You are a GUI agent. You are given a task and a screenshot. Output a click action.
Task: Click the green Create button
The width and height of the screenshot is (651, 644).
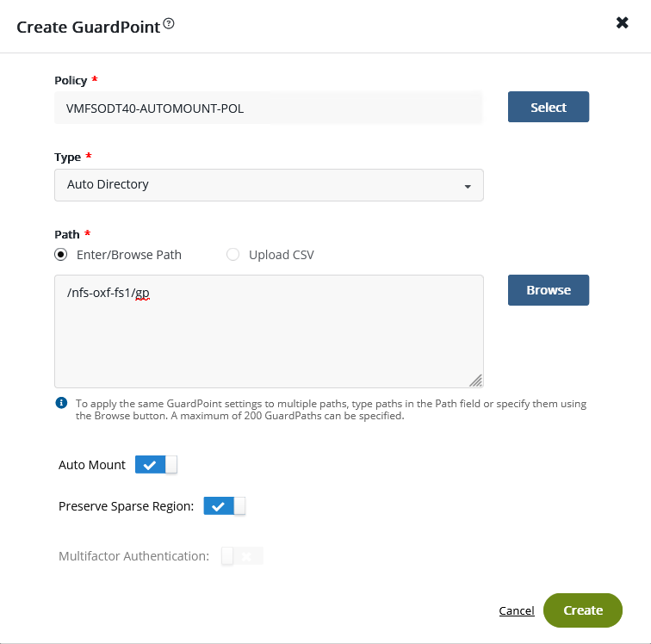(583, 610)
